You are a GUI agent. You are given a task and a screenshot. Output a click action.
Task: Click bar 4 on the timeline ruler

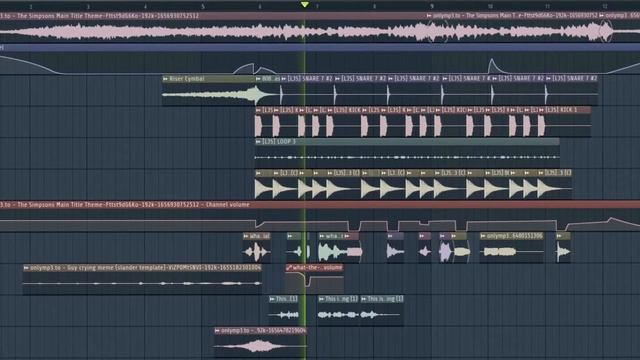[x=145, y=7]
